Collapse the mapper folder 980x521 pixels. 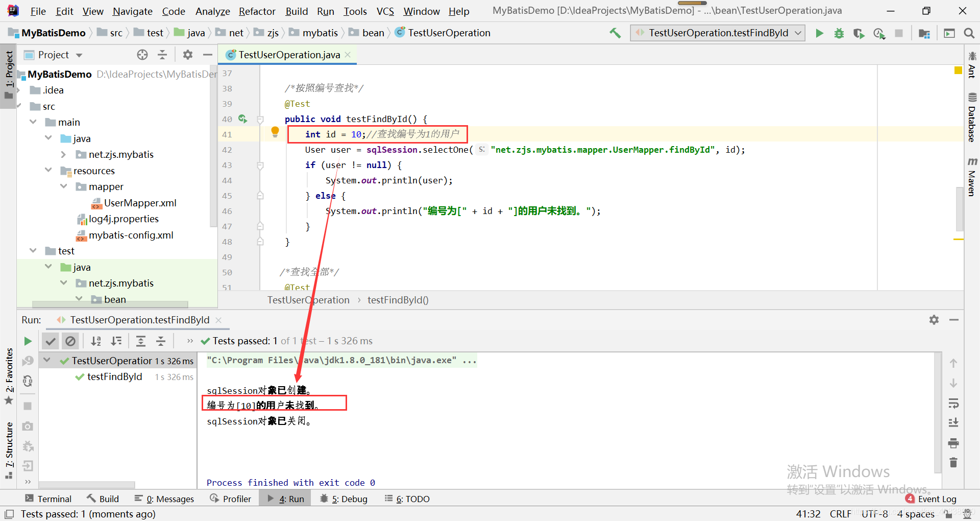point(64,186)
